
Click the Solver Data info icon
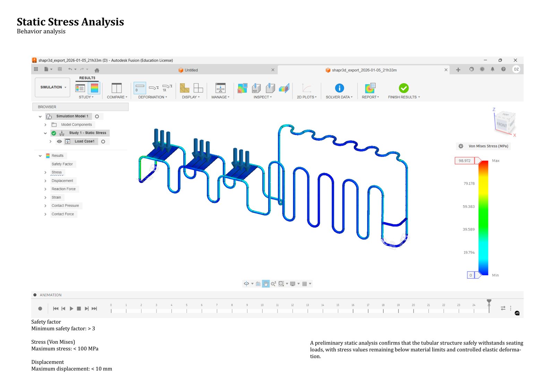click(339, 88)
